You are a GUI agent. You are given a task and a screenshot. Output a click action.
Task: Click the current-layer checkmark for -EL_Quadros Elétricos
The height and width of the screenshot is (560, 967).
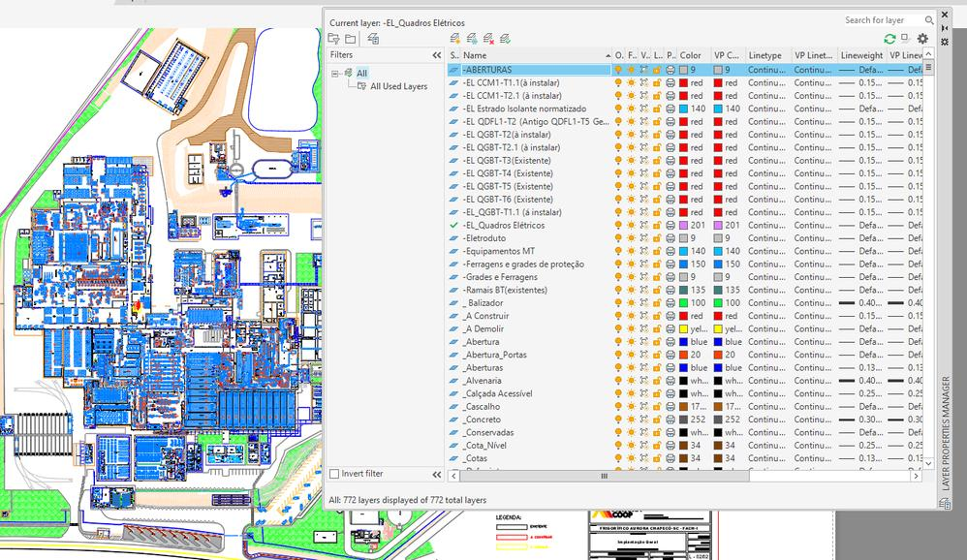454,225
